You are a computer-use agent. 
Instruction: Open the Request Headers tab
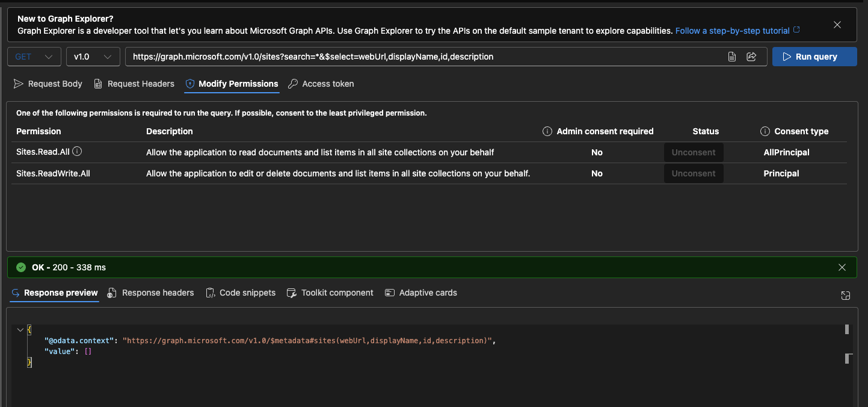[134, 84]
